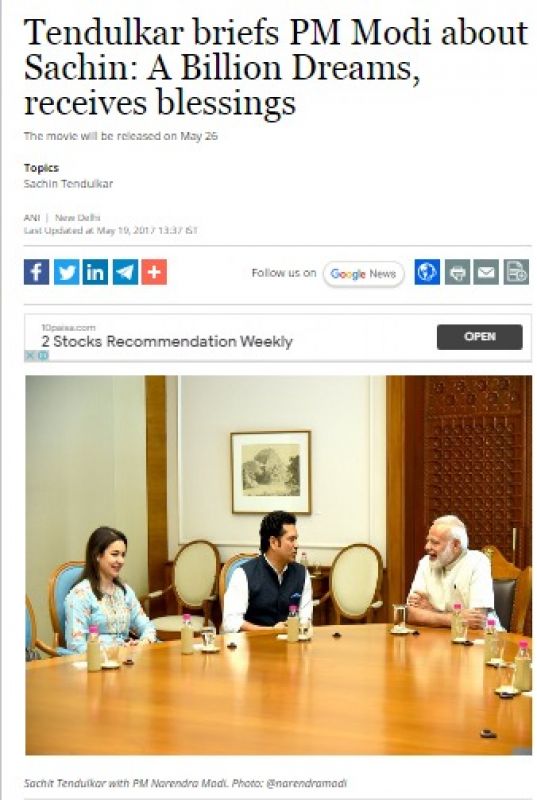Close the ad with the X icon
Screen dimensions: 537x800
click(x=30, y=355)
